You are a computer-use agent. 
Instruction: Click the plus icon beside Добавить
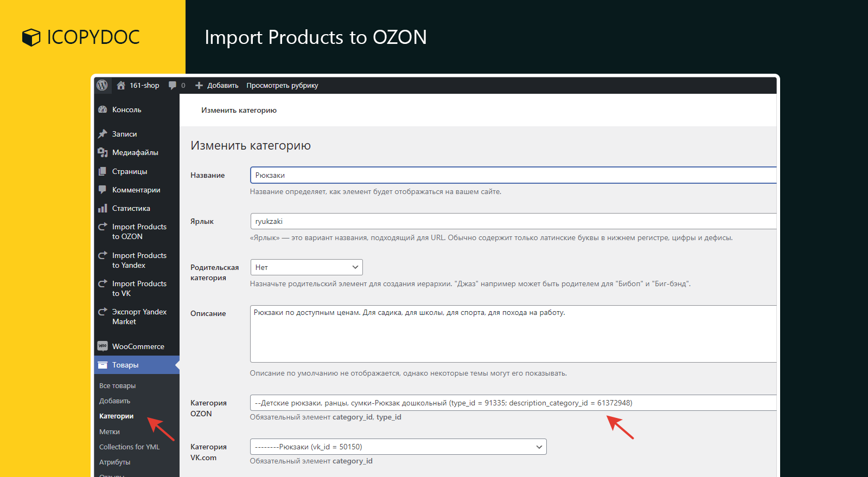[x=199, y=85]
